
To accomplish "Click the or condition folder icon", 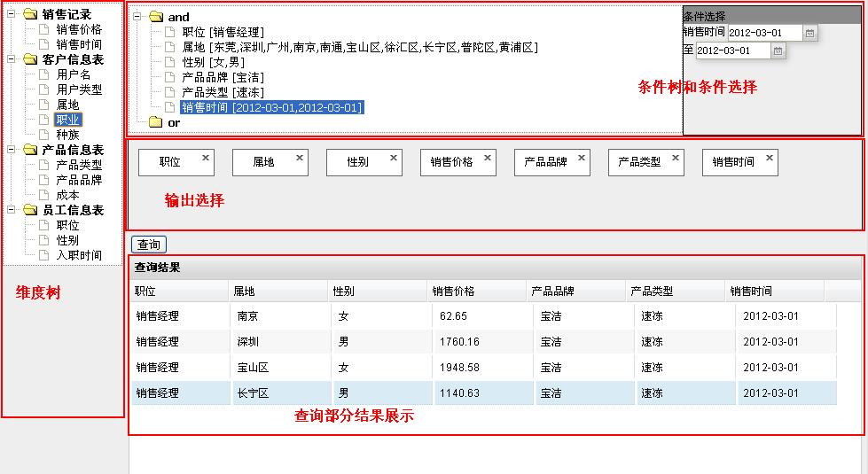I will pyautogui.click(x=155, y=122).
